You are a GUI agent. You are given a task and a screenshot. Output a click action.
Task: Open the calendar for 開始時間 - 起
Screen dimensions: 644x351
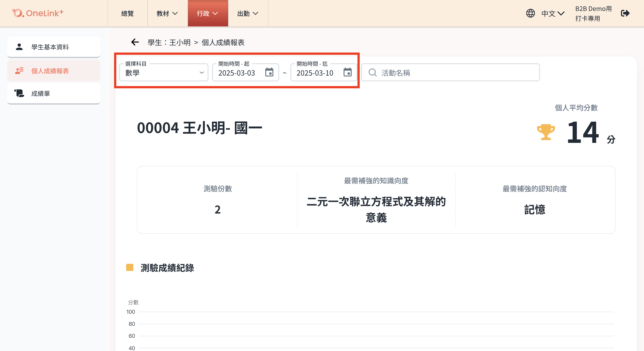[269, 72]
